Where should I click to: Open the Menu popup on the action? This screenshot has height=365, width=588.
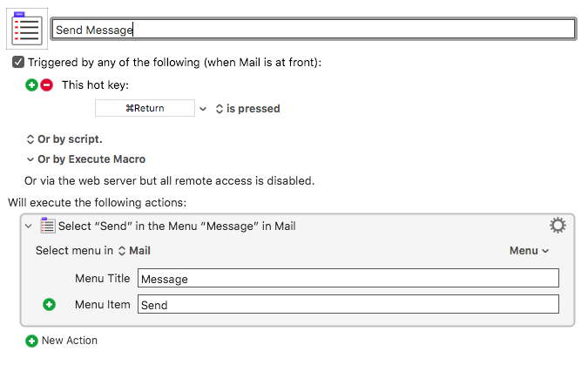click(529, 251)
